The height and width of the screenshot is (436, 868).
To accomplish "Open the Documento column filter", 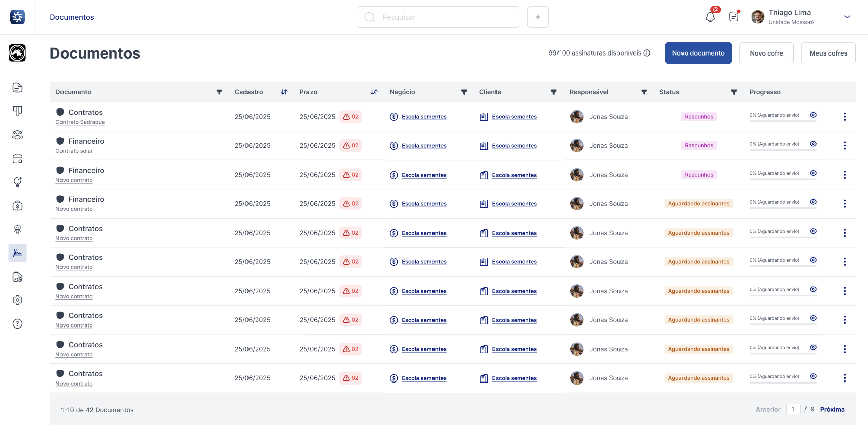I will [219, 92].
